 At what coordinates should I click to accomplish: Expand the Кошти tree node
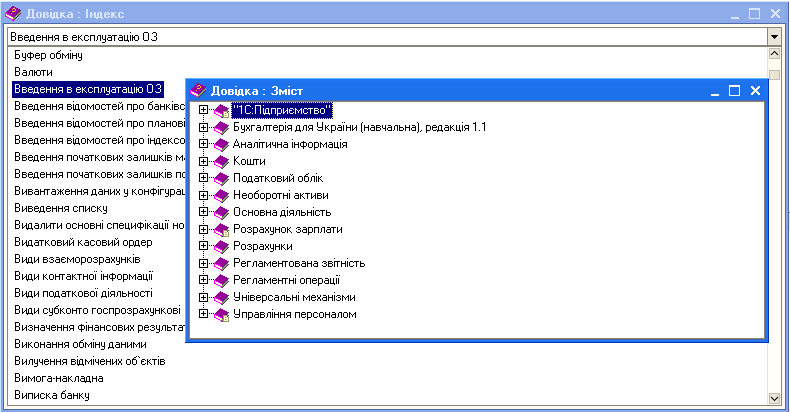point(203,161)
